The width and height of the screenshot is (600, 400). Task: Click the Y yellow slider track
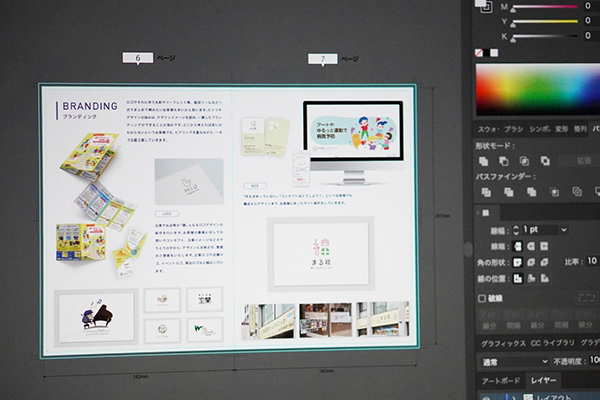click(546, 21)
